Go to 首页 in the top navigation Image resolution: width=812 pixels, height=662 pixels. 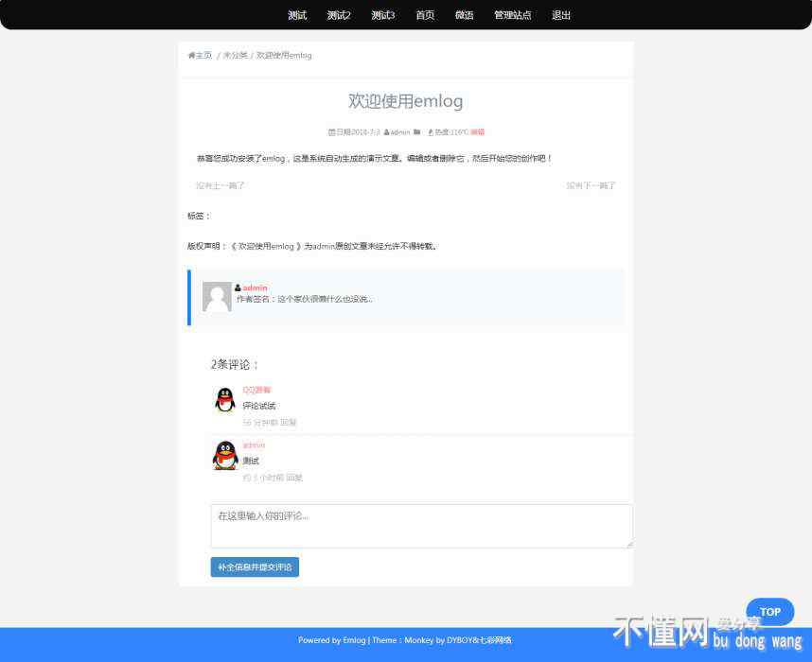point(425,15)
